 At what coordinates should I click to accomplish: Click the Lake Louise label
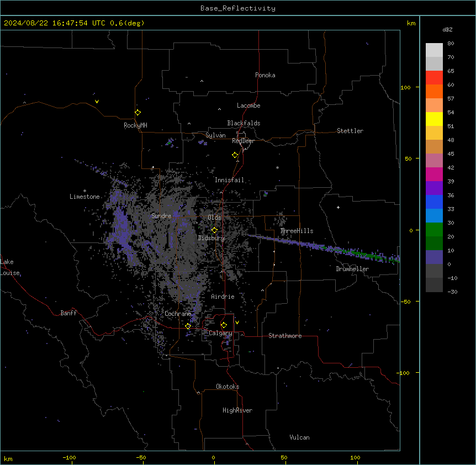click(x=10, y=267)
